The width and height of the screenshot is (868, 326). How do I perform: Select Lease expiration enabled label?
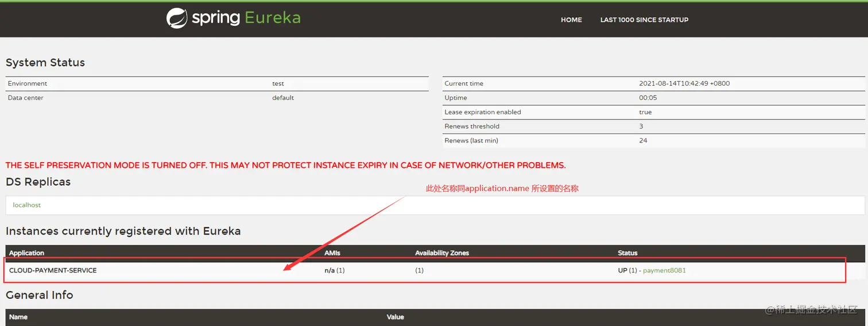click(483, 112)
